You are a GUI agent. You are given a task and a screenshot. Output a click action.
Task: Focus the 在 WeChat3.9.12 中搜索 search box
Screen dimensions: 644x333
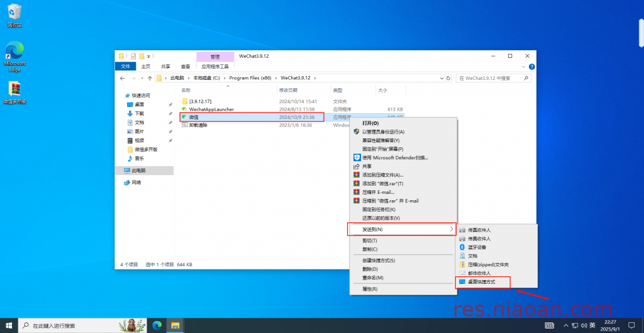tap(493, 78)
